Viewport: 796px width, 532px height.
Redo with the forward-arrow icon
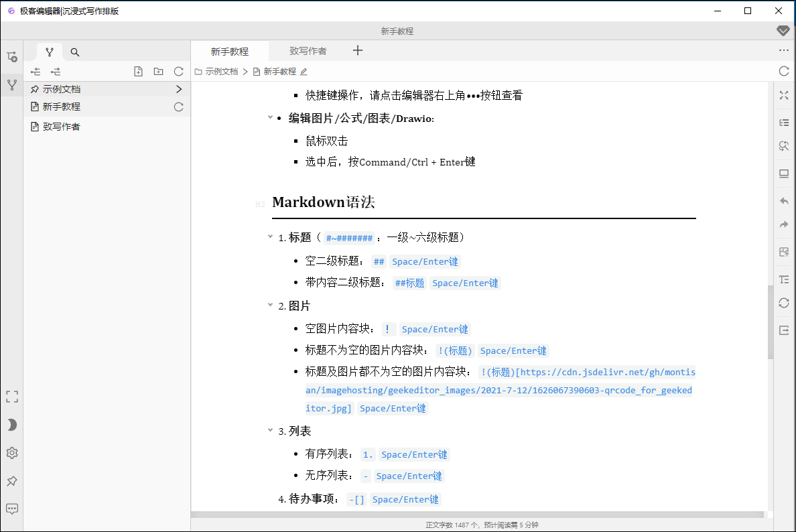point(784,224)
